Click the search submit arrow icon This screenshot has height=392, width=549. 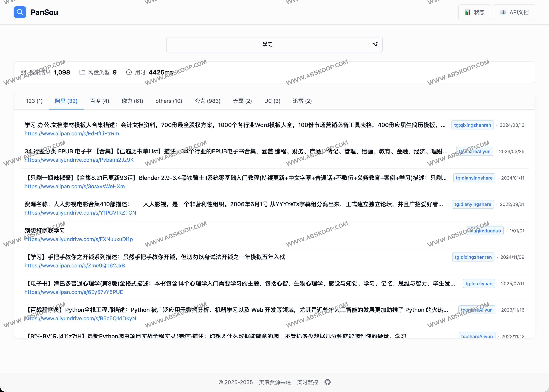pos(375,44)
